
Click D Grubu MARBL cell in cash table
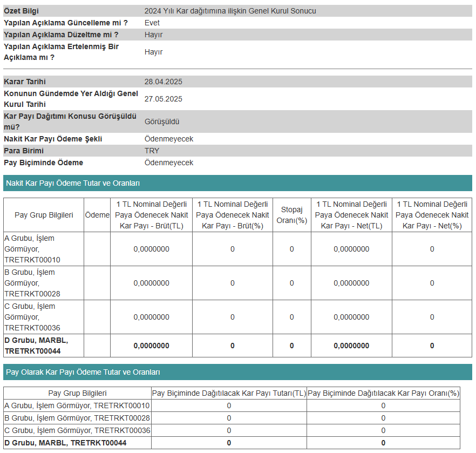pos(44,346)
